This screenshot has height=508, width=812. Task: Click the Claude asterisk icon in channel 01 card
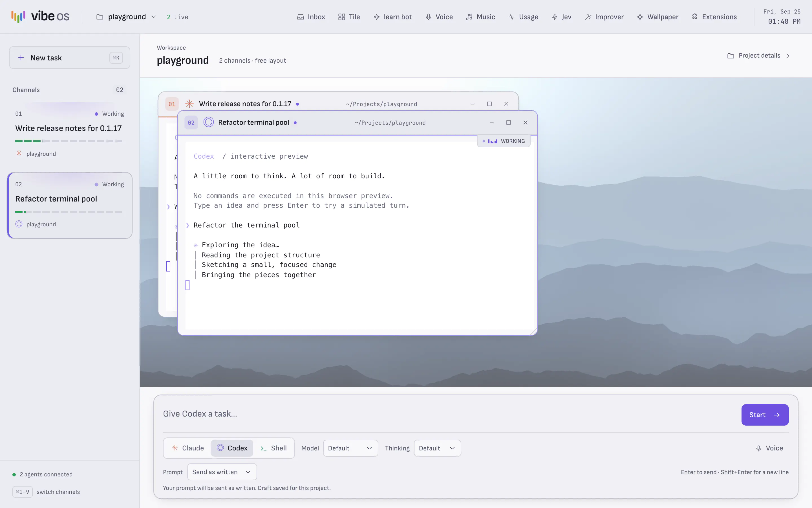(19, 153)
